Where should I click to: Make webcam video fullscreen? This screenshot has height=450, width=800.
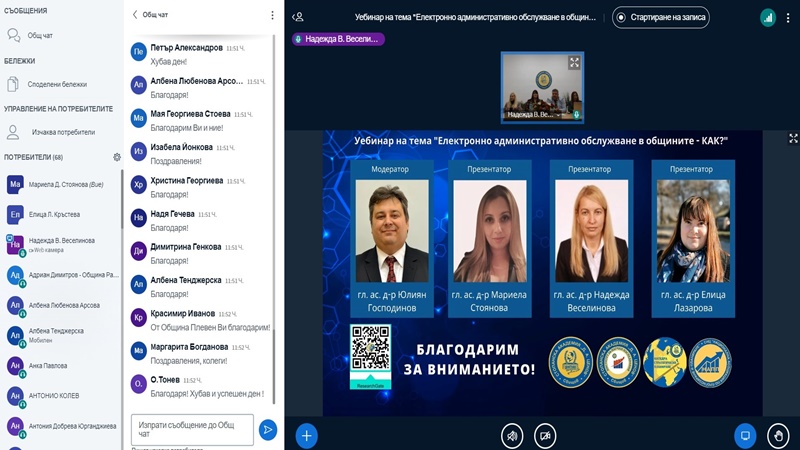tap(574, 63)
